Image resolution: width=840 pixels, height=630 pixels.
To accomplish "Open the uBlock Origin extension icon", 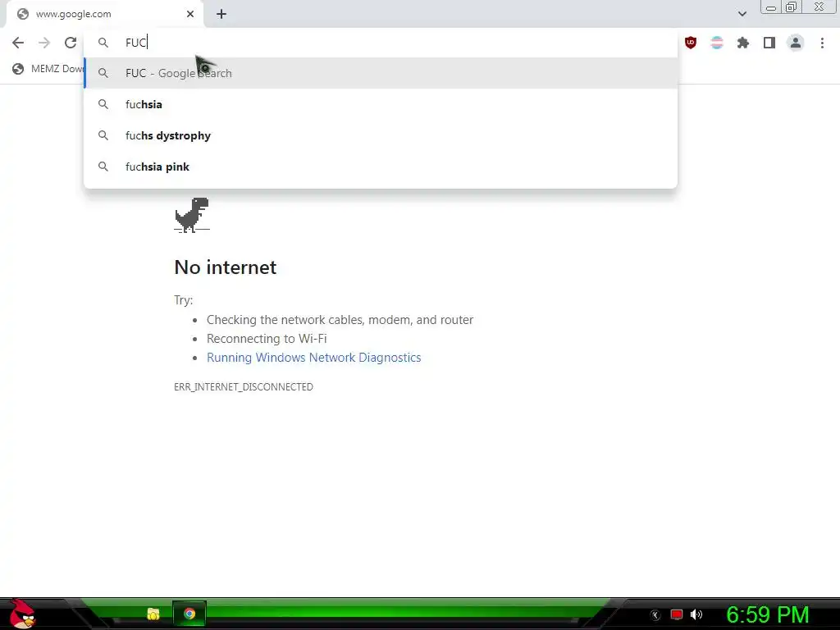I will (691, 43).
